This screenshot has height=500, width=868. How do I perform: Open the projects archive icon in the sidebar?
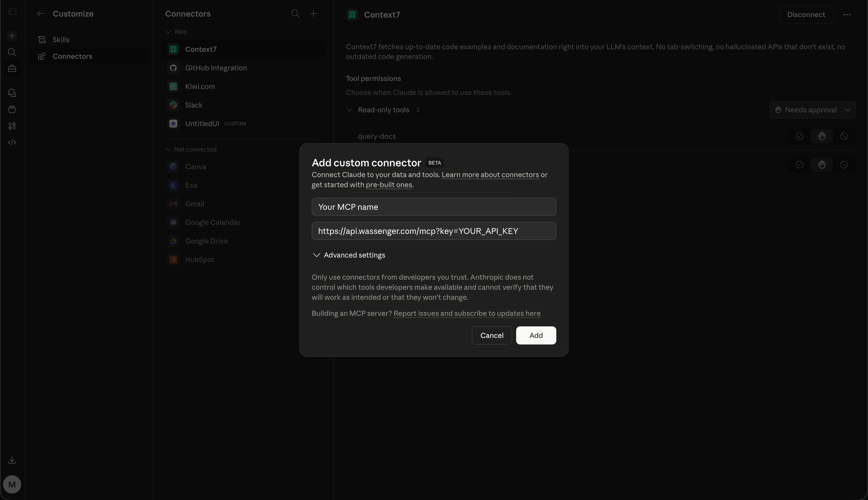(12, 110)
